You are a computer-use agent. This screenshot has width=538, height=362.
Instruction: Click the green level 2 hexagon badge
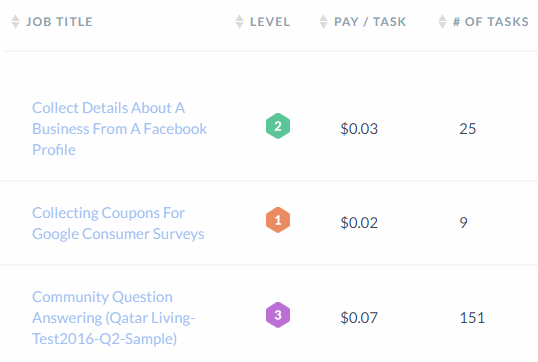[278, 126]
